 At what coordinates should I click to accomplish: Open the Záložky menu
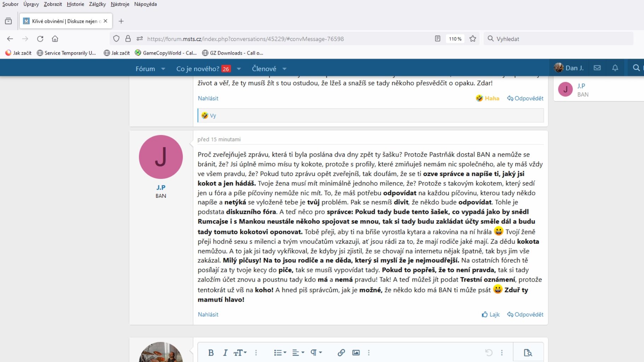pyautogui.click(x=97, y=4)
